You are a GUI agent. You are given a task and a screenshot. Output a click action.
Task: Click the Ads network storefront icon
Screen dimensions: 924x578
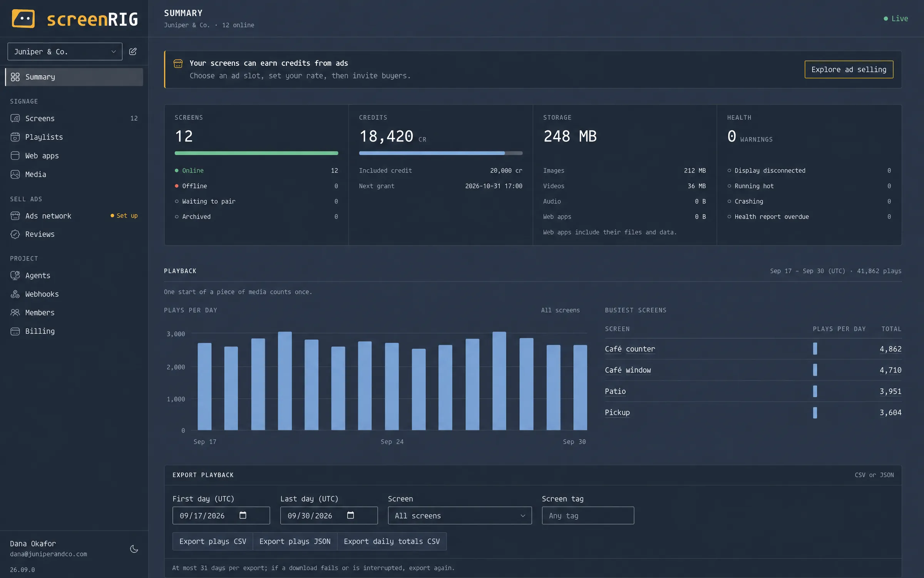click(x=15, y=216)
